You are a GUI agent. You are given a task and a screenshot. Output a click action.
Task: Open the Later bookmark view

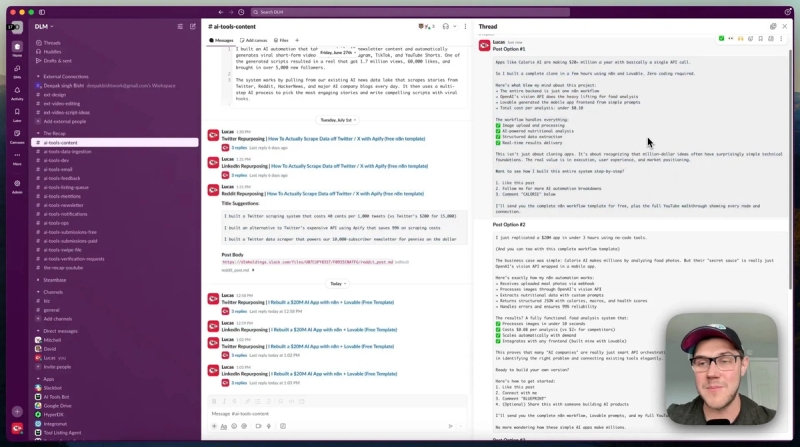17,114
